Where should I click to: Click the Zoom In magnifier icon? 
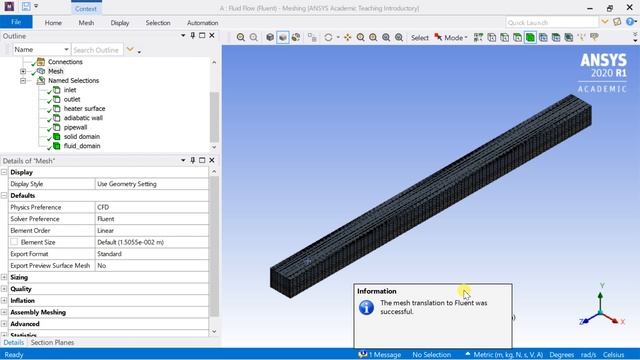point(240,37)
